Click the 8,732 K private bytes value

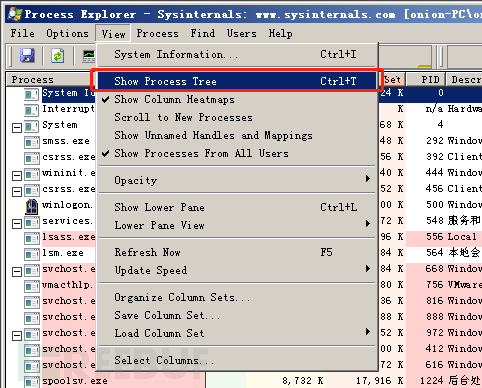pyautogui.click(x=303, y=381)
